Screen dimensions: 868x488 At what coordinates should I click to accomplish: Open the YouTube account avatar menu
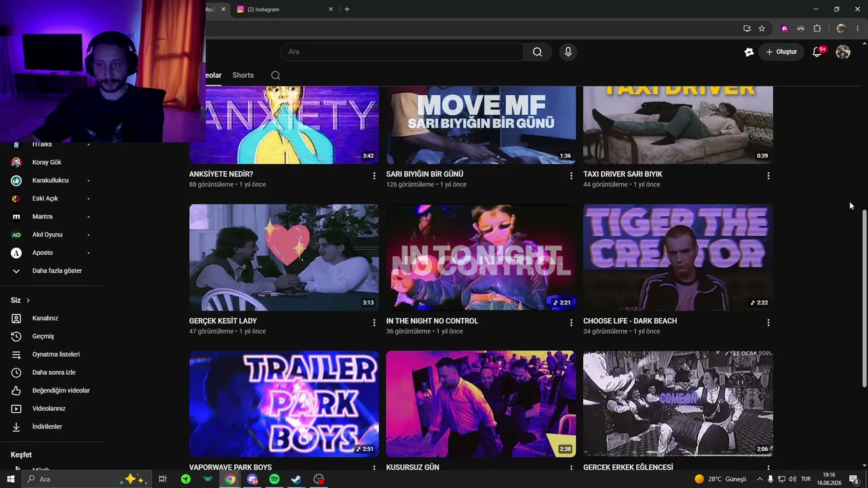[x=843, y=52]
